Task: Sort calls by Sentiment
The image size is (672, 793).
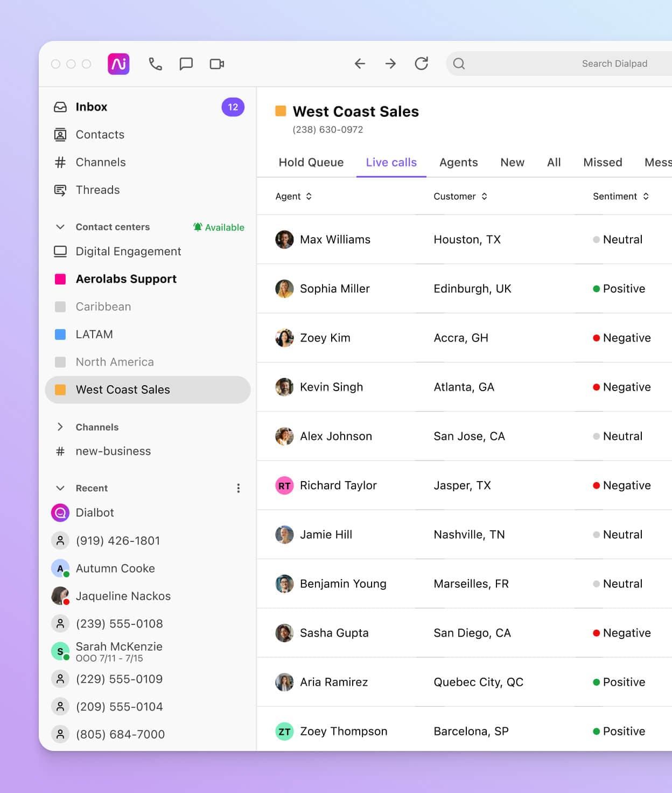Action: 646,196
